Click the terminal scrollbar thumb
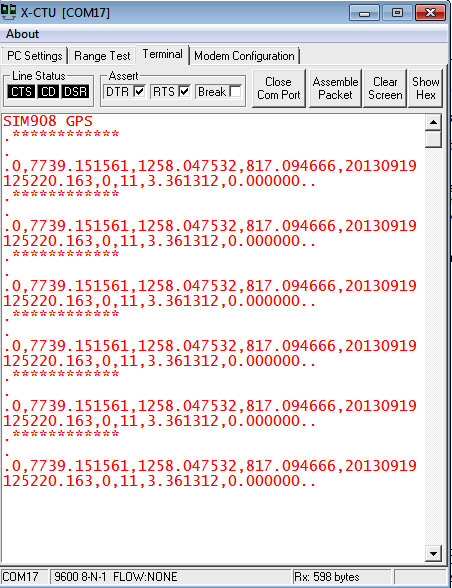The image size is (452, 588). click(x=433, y=139)
